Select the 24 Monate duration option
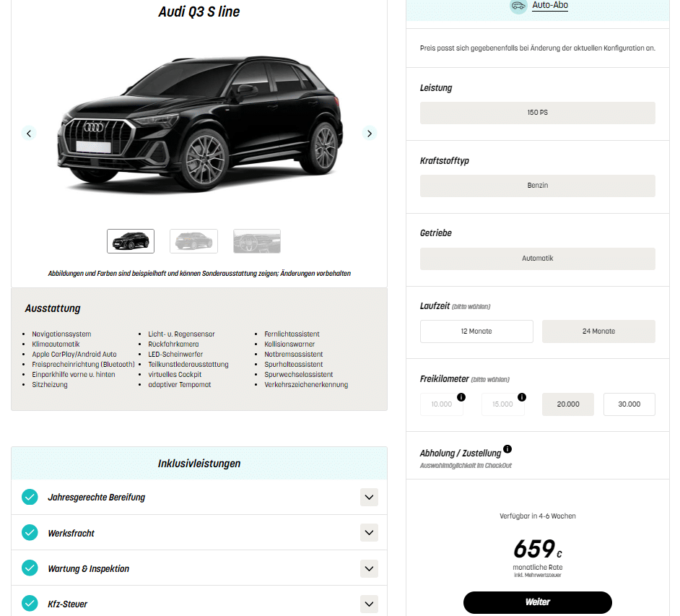Screen dimensions: 680x616 (598, 331)
